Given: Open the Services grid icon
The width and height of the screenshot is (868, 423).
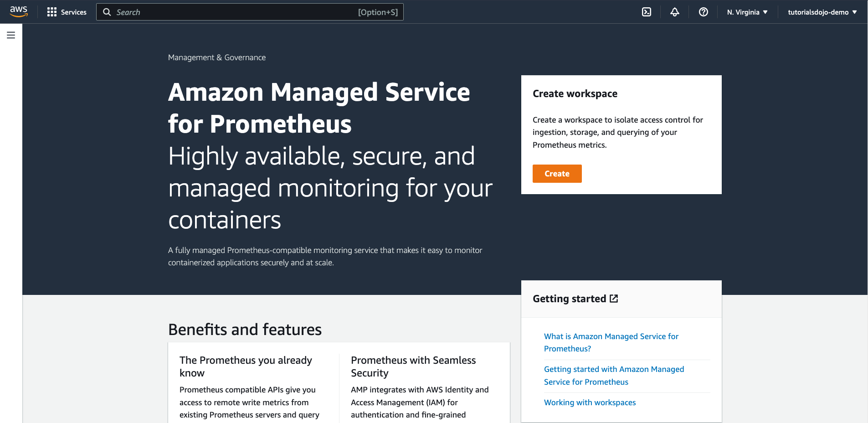Looking at the screenshot, I should [x=52, y=12].
